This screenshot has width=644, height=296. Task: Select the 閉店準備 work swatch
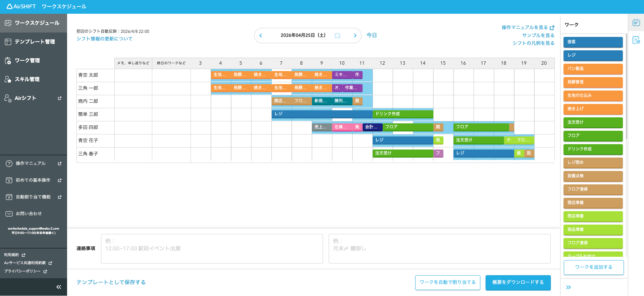(x=593, y=216)
